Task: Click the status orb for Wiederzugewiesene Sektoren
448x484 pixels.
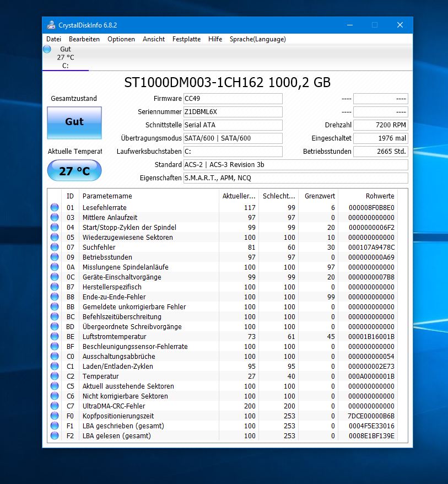Action: click(55, 238)
